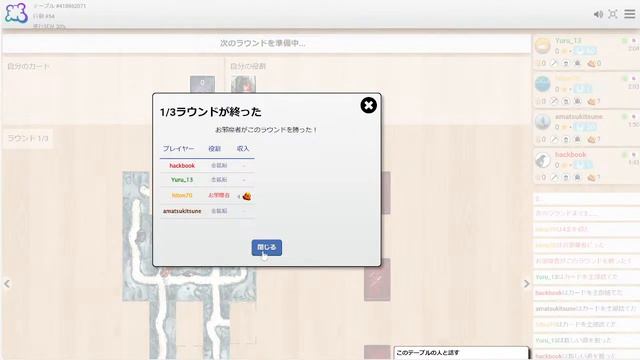Open the hamburger main menu
Image resolution: width=640 pixels, height=360 pixels.
click(x=629, y=14)
